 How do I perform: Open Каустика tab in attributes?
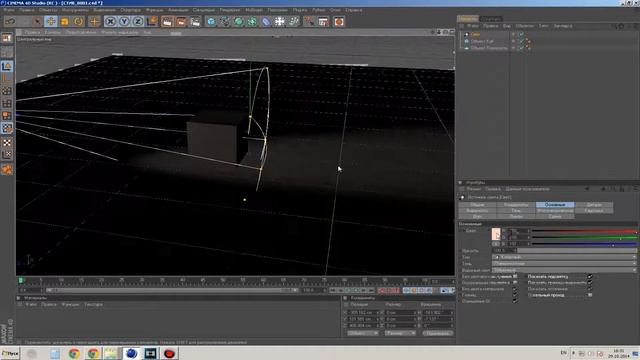[x=594, y=211]
